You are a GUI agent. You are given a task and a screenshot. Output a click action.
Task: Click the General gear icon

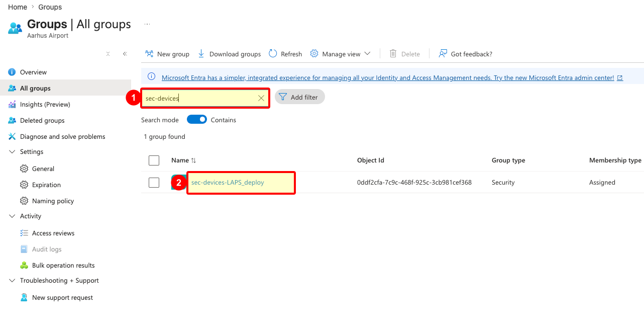click(24, 169)
